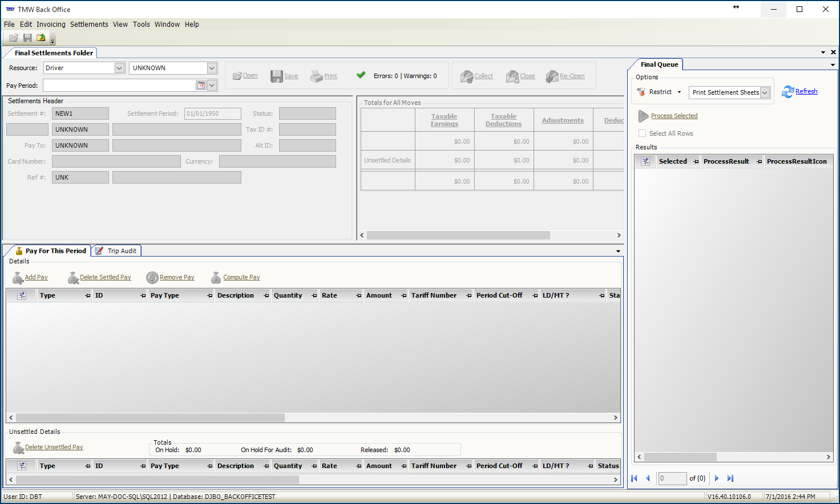Image resolution: width=840 pixels, height=504 pixels.
Task: Click Delete Unsettled Pay icon
Action: click(x=18, y=448)
